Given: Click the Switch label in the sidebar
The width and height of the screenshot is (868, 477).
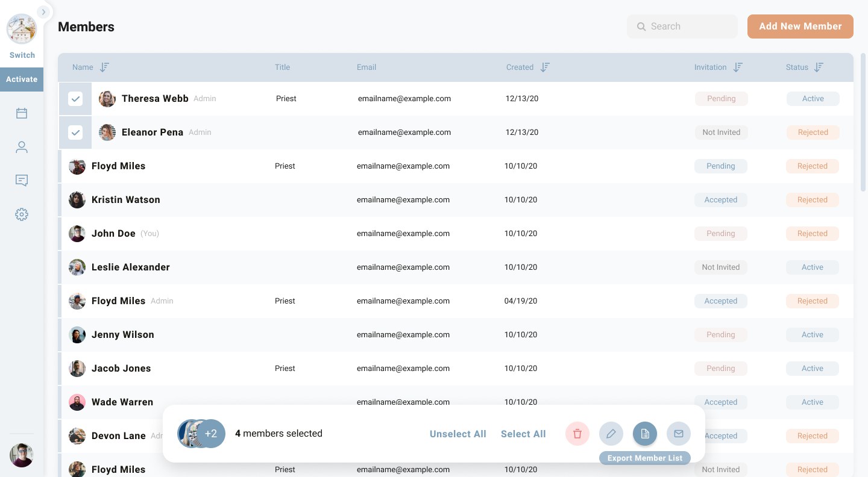Looking at the screenshot, I should (22, 55).
